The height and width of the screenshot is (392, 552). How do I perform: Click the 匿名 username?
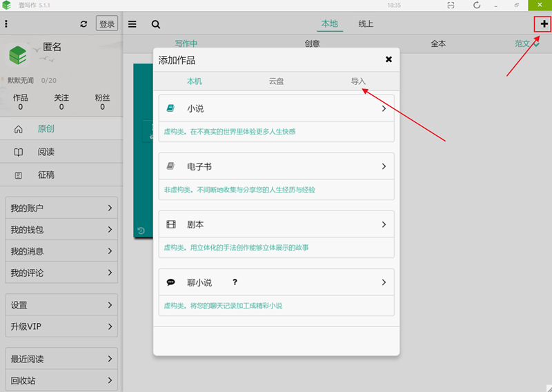coord(52,47)
